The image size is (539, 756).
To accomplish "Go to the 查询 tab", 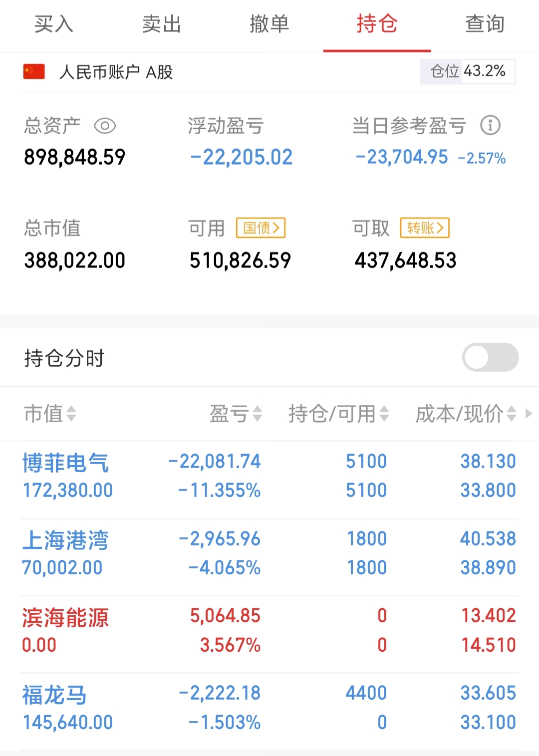I will click(x=485, y=24).
